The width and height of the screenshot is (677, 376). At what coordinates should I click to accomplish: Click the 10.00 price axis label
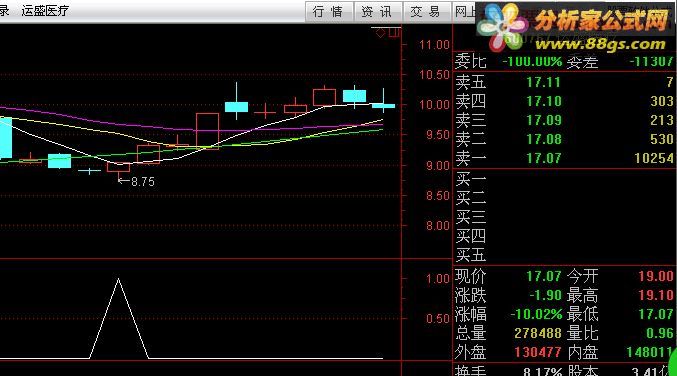[434, 105]
